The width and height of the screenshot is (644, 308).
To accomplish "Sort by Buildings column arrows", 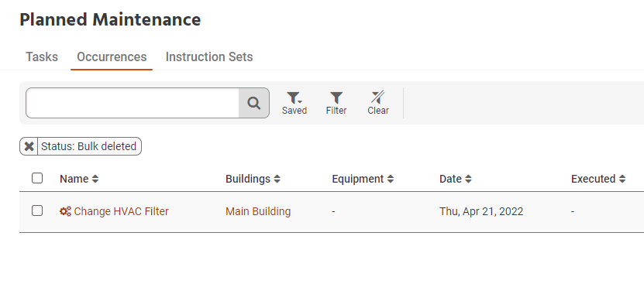I will point(277,179).
